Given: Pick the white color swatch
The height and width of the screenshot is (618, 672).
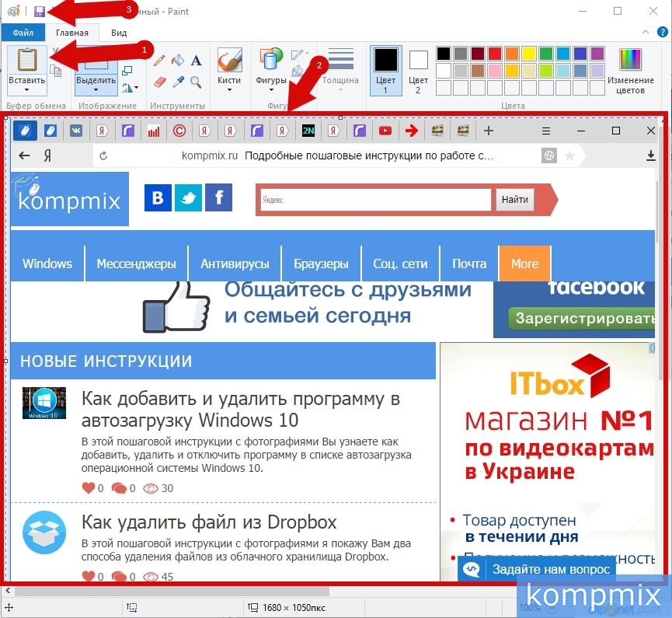Looking at the screenshot, I should pos(444,71).
